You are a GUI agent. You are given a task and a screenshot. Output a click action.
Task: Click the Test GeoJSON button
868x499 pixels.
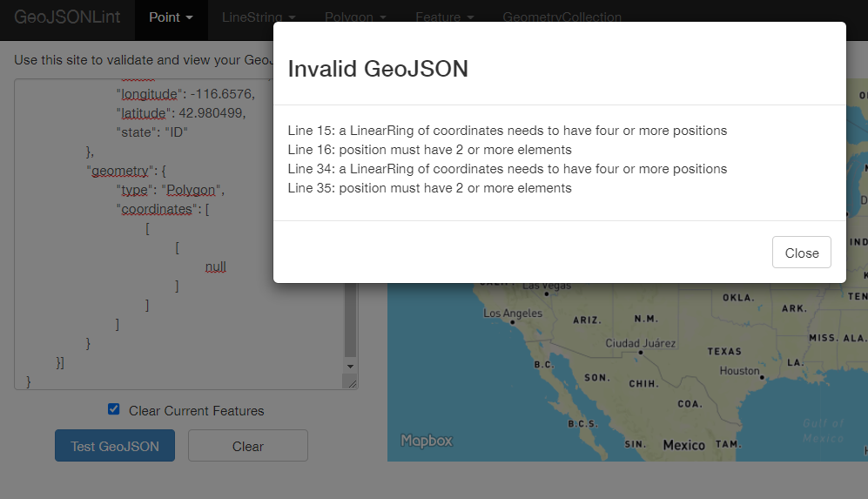coord(115,446)
